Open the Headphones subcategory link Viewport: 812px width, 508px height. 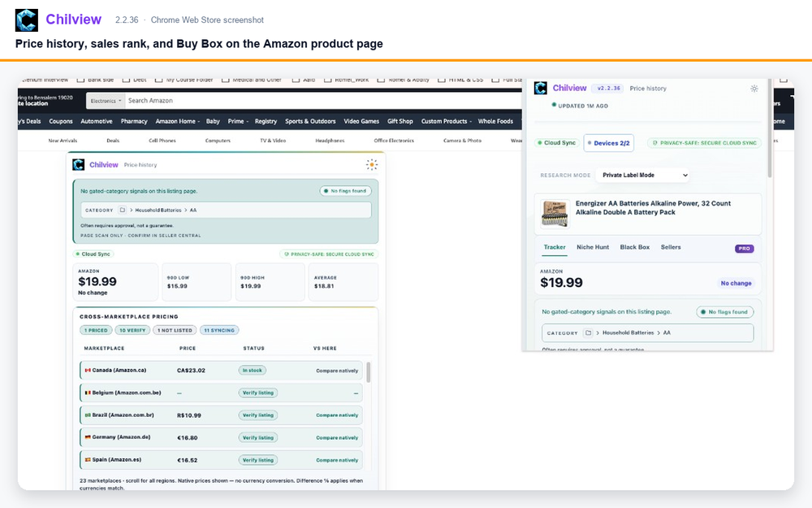point(330,141)
